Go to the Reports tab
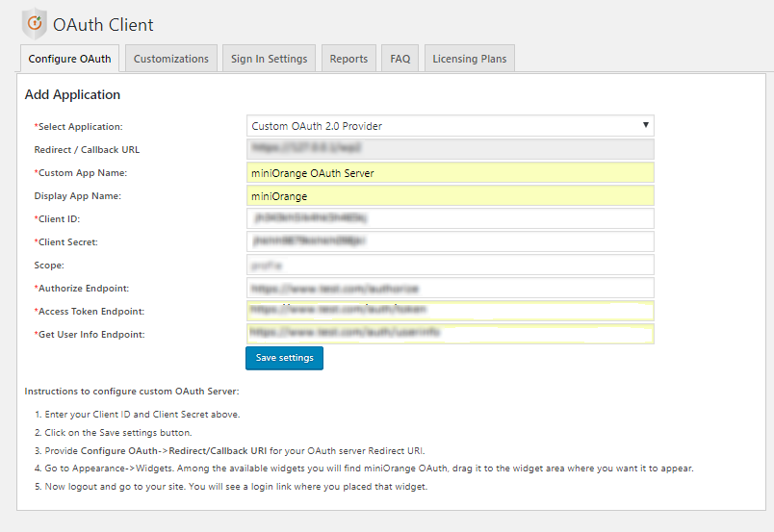The image size is (774, 532). [x=348, y=59]
